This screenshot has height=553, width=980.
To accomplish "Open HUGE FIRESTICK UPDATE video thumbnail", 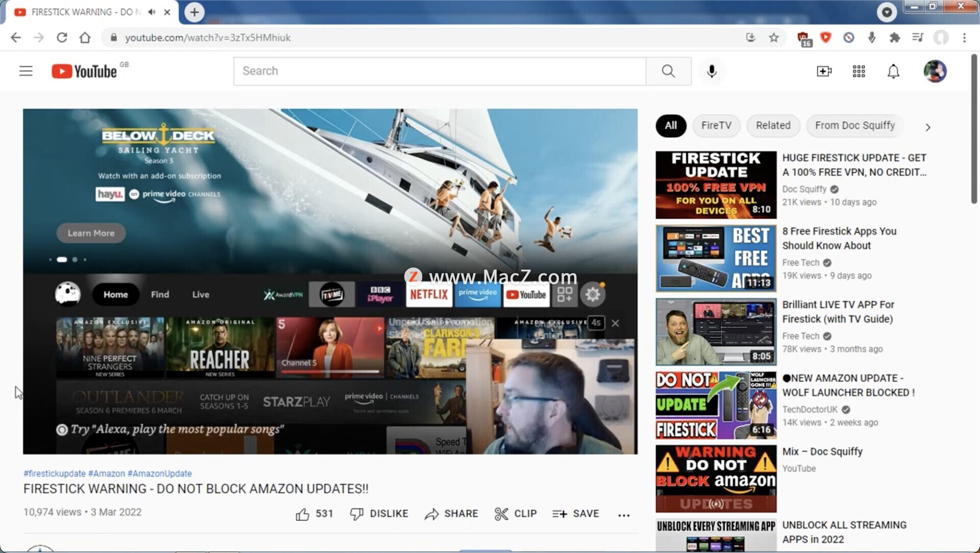I will click(716, 185).
